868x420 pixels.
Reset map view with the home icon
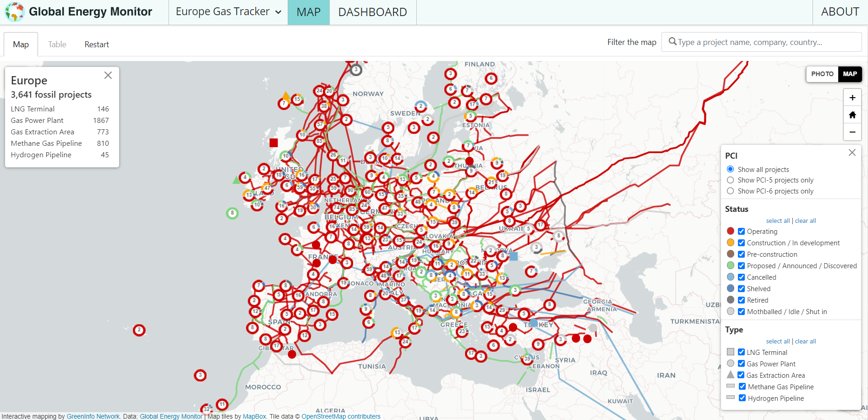tap(852, 115)
